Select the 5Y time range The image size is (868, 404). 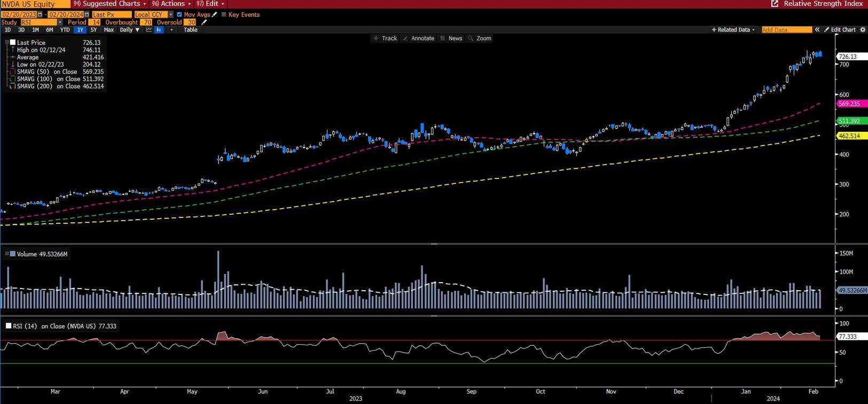pos(93,30)
